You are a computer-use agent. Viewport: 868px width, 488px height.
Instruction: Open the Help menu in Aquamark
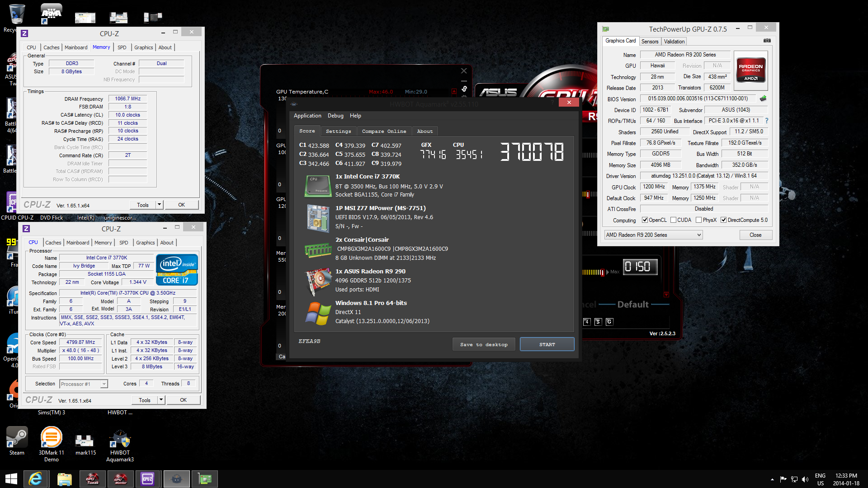pyautogui.click(x=355, y=116)
